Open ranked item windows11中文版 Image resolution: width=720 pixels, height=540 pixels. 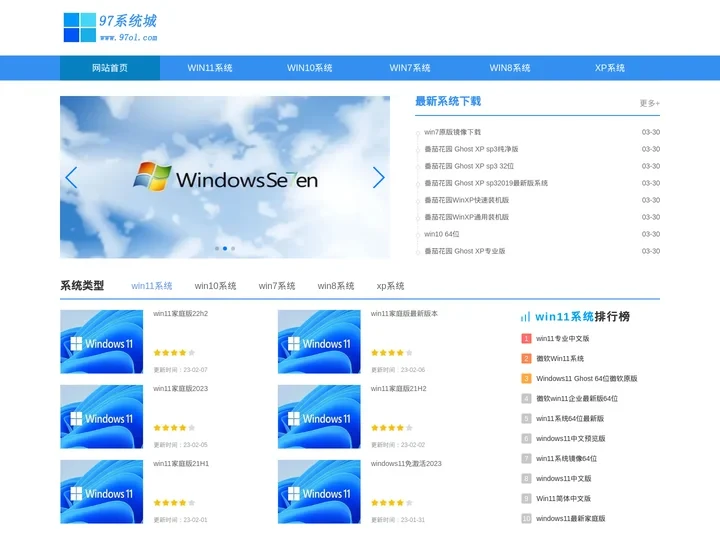point(563,478)
